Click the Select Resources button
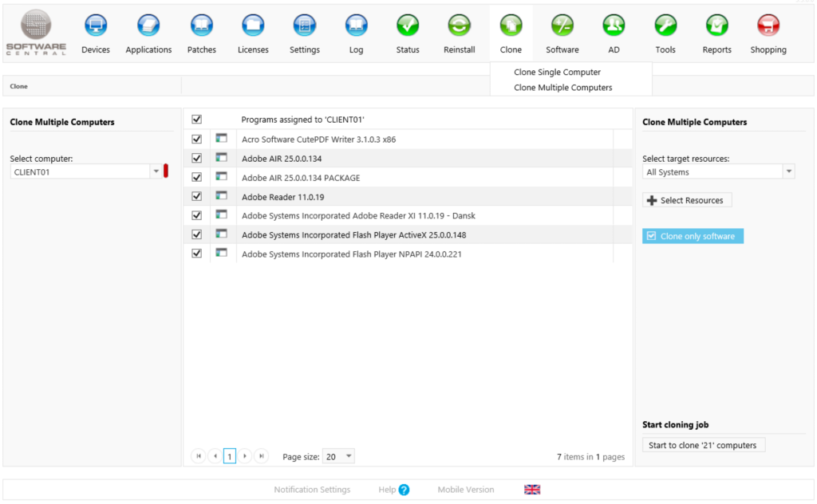 (687, 200)
